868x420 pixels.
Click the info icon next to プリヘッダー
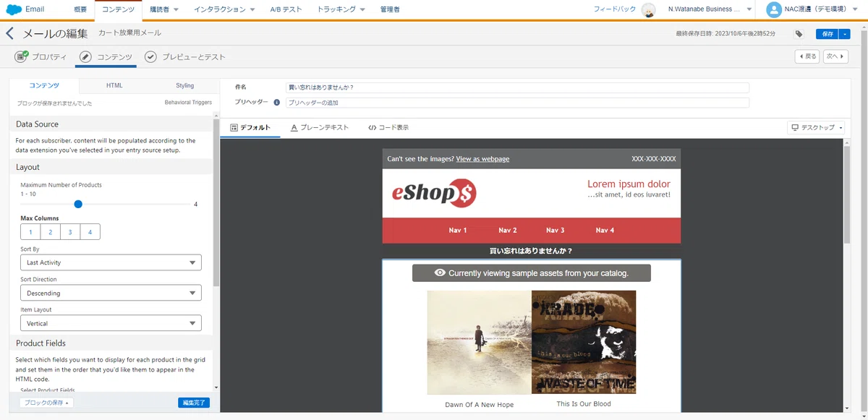click(276, 103)
